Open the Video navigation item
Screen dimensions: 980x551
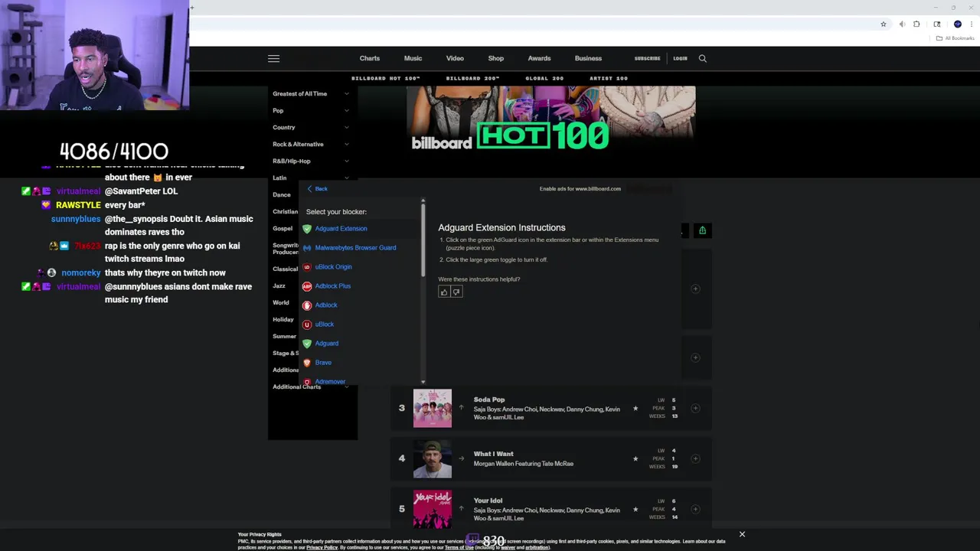pyautogui.click(x=455, y=58)
